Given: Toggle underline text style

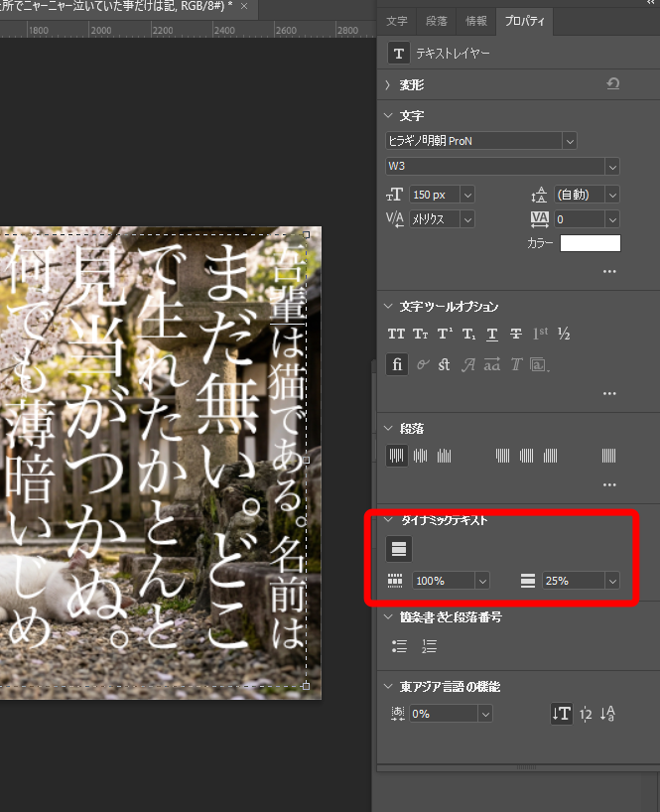Looking at the screenshot, I should [492, 335].
